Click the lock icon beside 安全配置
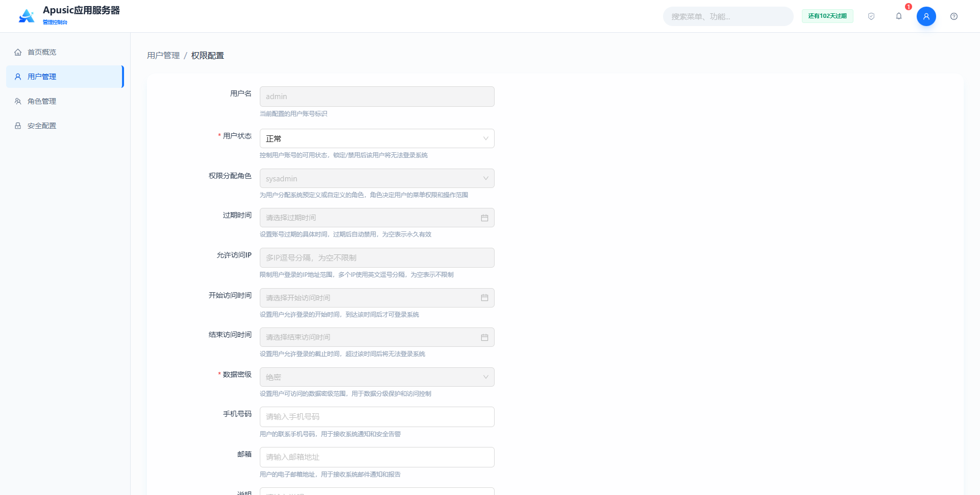The height and width of the screenshot is (495, 980). (x=18, y=126)
